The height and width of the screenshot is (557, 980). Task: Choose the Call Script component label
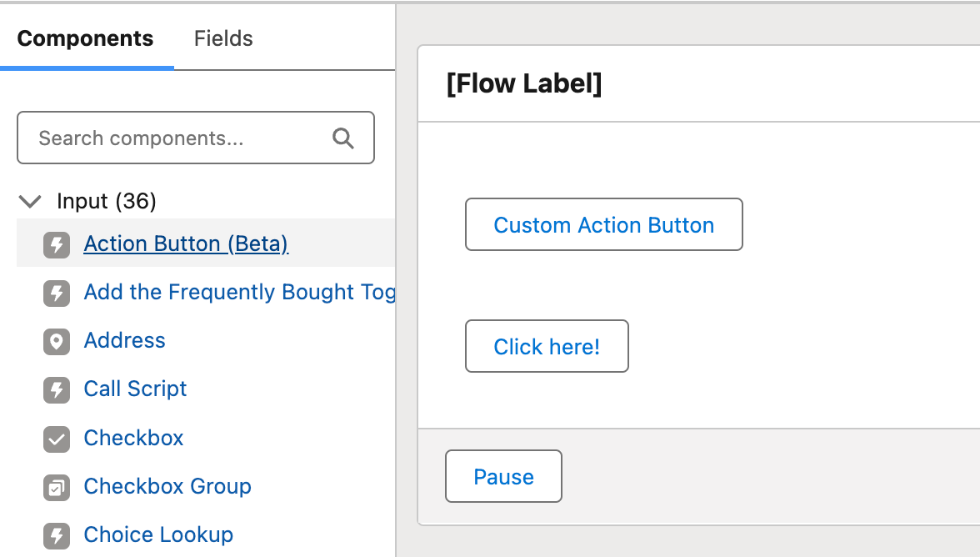coord(136,389)
